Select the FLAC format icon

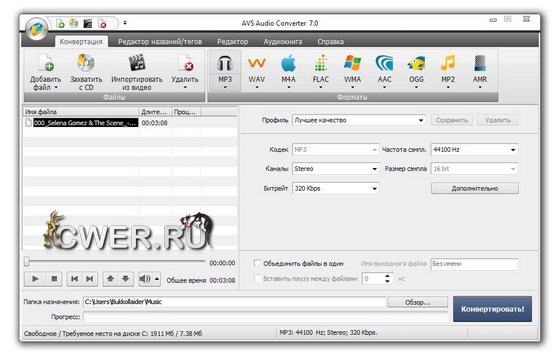click(x=321, y=64)
